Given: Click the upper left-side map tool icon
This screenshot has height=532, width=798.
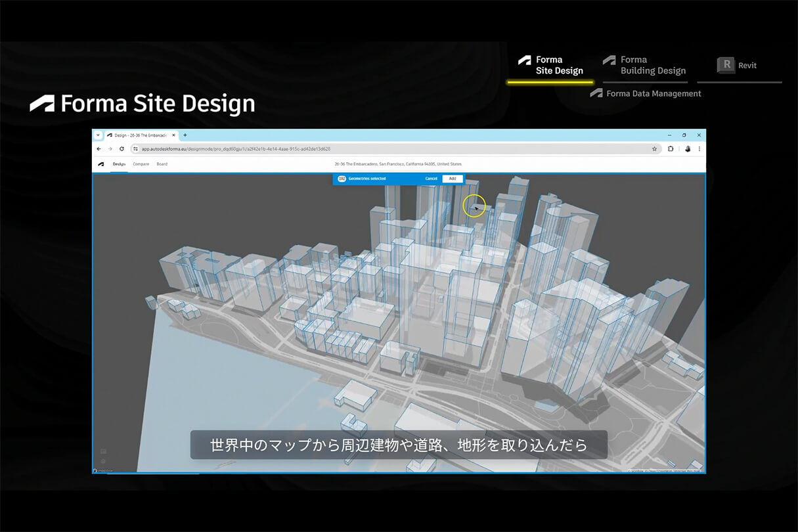Looking at the screenshot, I should [x=103, y=451].
